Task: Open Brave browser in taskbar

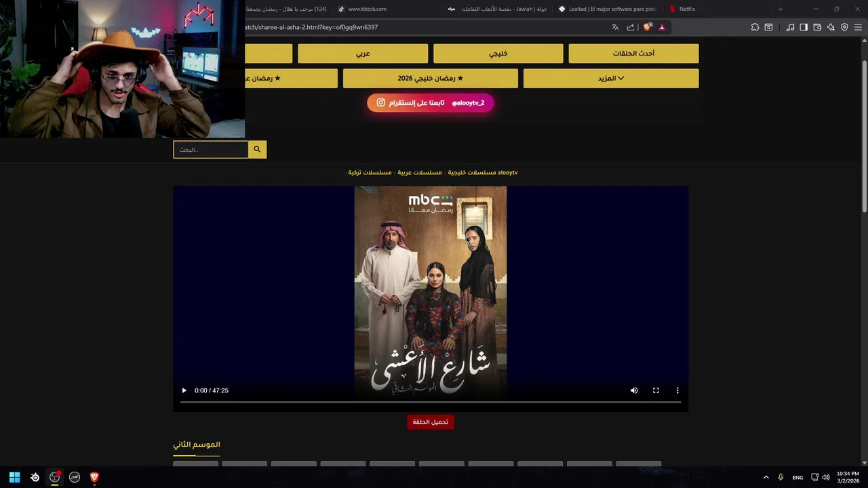Action: (x=94, y=477)
